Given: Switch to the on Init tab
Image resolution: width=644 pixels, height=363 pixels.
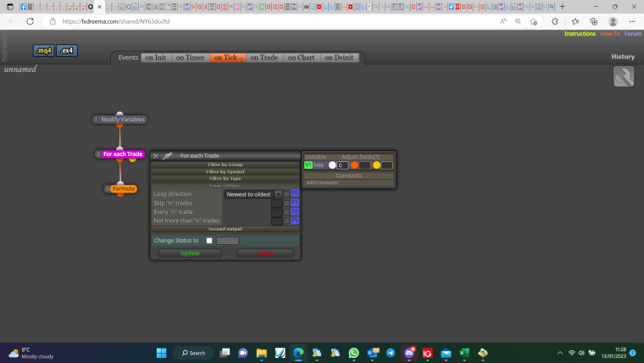Looking at the screenshot, I should [x=156, y=58].
